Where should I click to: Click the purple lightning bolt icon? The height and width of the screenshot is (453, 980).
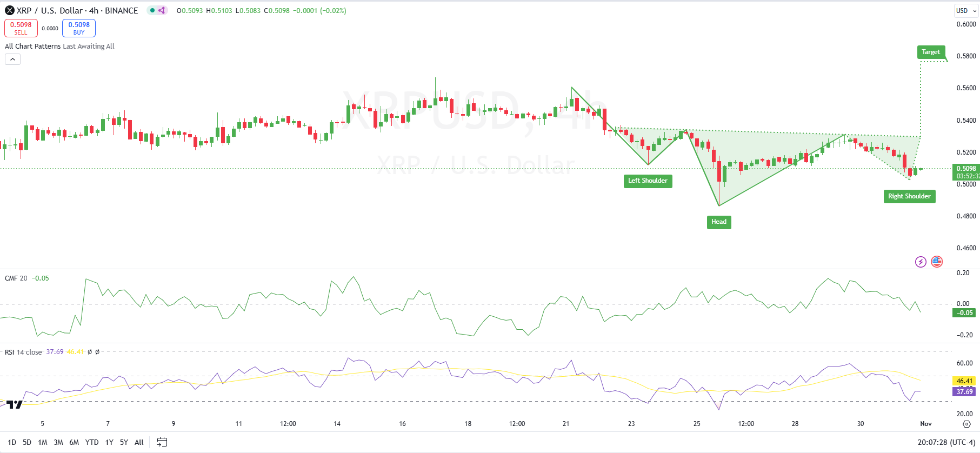click(921, 262)
